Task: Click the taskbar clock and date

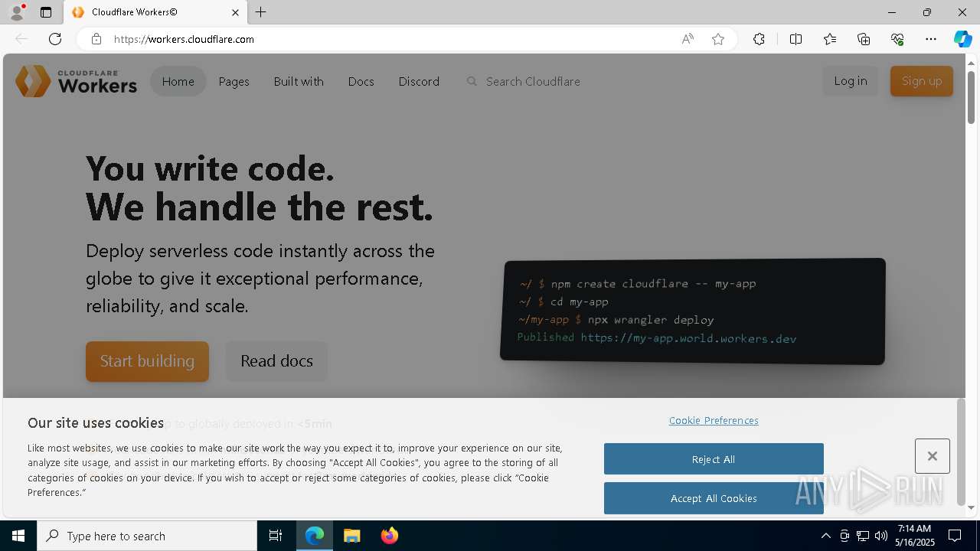Action: coord(915,536)
